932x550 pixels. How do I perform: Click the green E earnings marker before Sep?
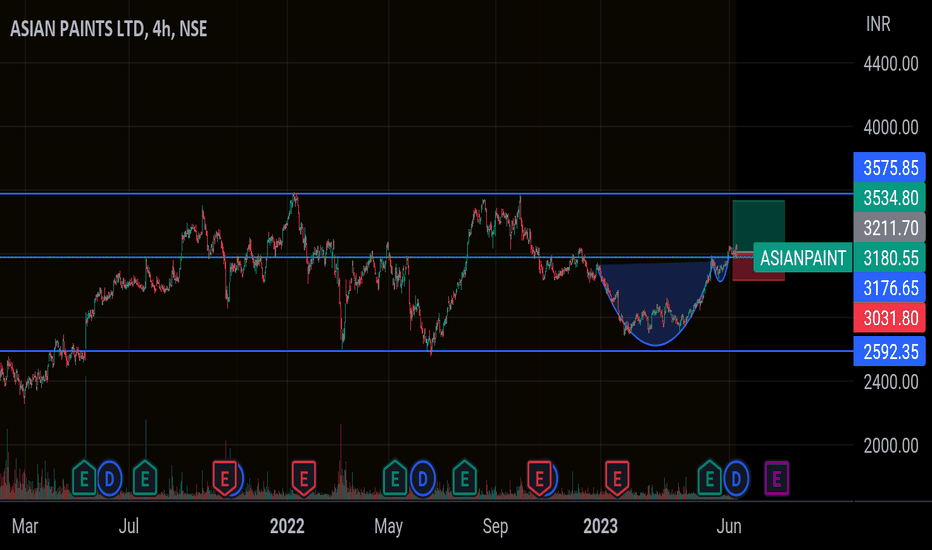tap(464, 478)
